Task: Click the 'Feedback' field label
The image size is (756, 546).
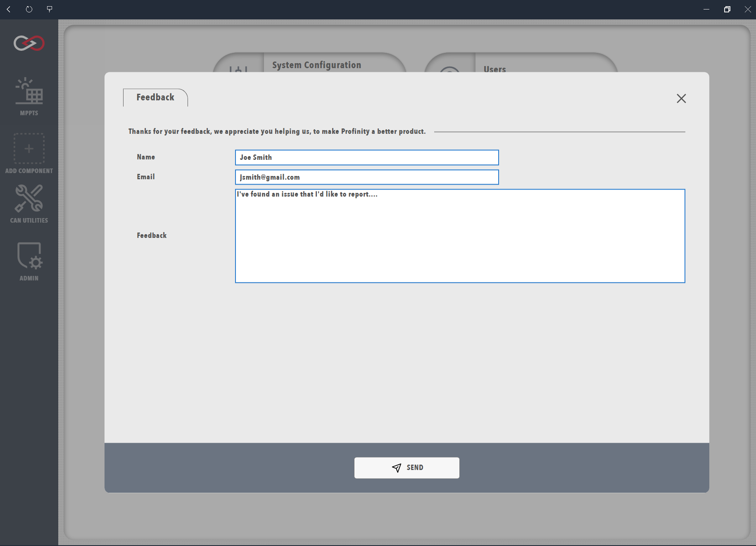Action: pyautogui.click(x=152, y=235)
